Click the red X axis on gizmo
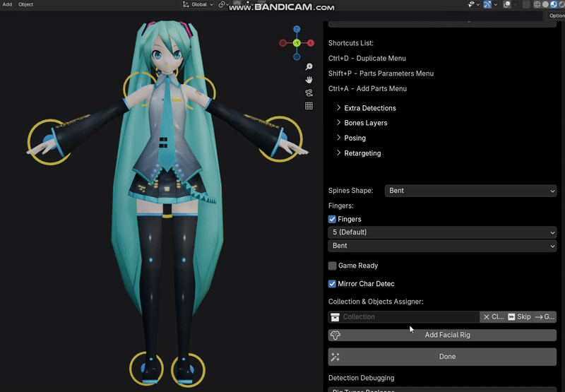Screen dimensions: 565x392 coord(311,43)
